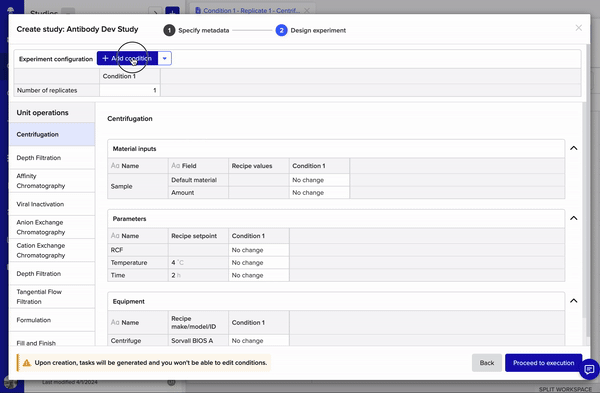Open Viral Inactivation unit operation
Image resolution: width=600 pixels, height=393 pixels.
[52, 204]
